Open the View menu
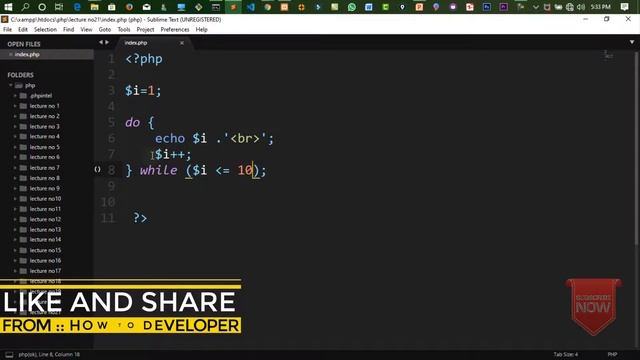 point(86,29)
